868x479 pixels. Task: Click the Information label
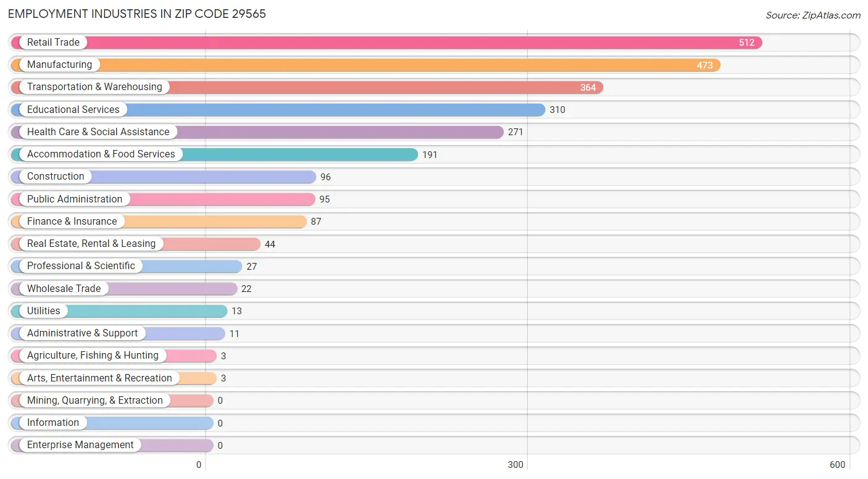coord(53,423)
